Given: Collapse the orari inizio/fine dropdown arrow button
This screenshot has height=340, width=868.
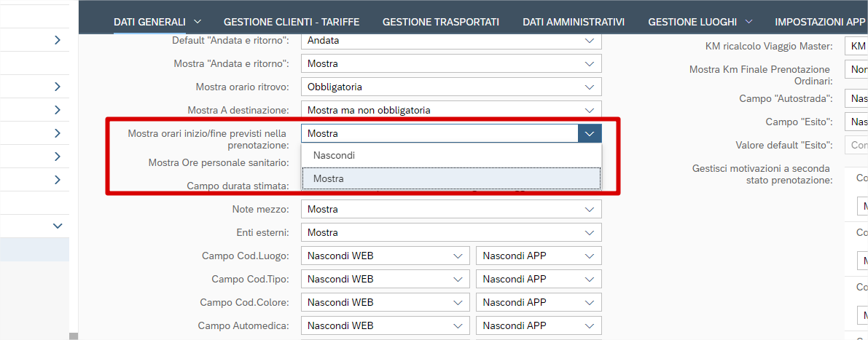Looking at the screenshot, I should tap(590, 133).
